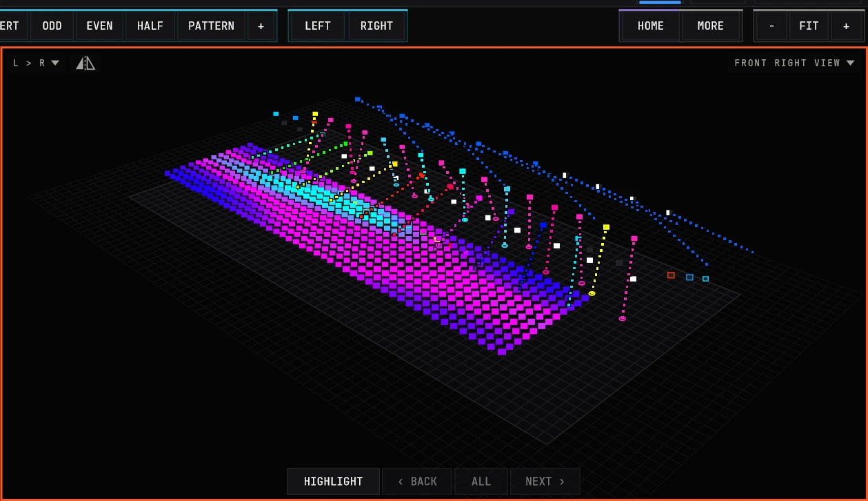This screenshot has width=868, height=501.
Task: Click the red outlined fixture square
Action: coord(671,275)
